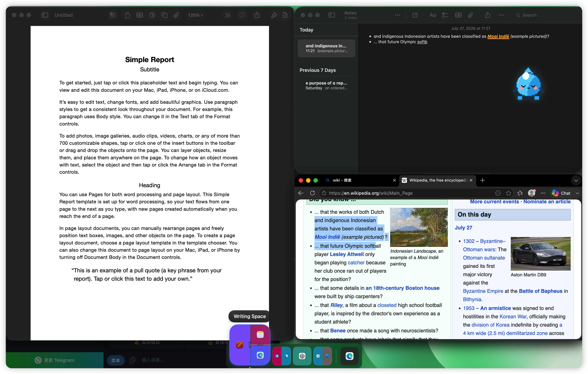Open the Notes list more-options ellipsis
Viewport: 588px width, 374px height.
tap(398, 15)
